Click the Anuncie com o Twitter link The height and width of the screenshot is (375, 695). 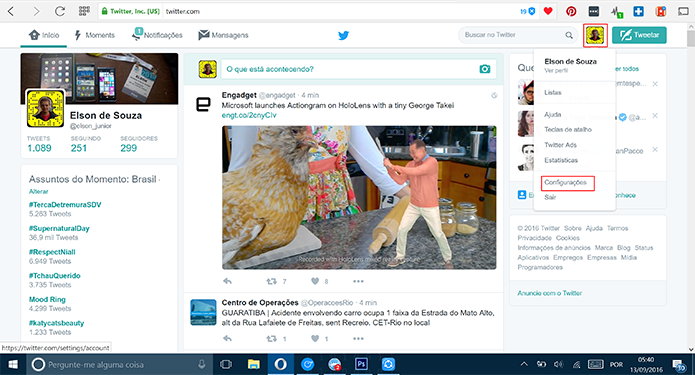(550, 293)
